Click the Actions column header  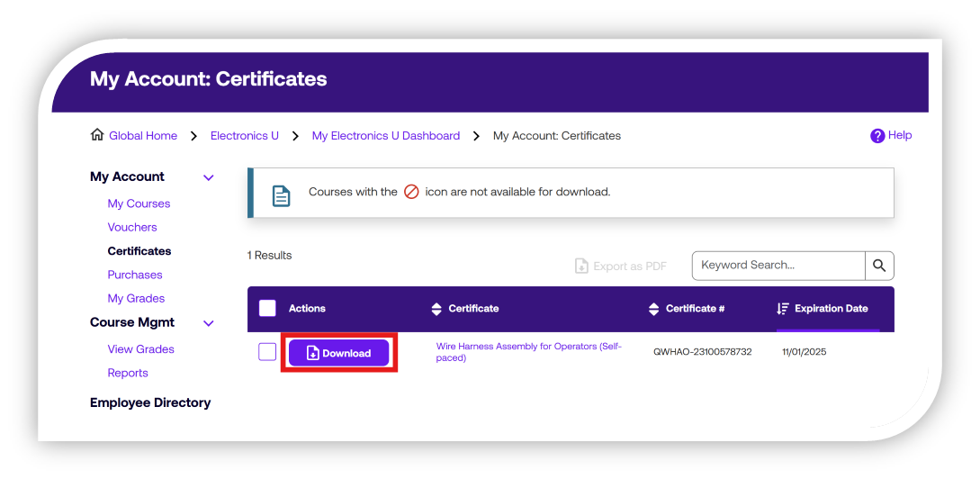[x=307, y=308]
